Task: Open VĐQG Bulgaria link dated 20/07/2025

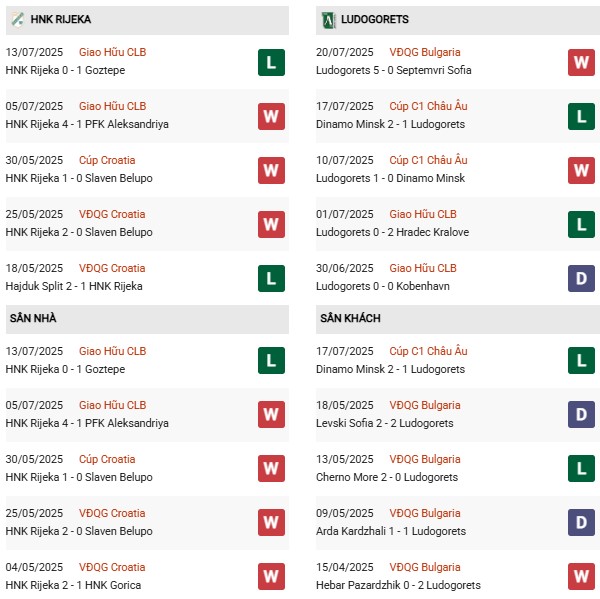Action: pyautogui.click(x=425, y=52)
